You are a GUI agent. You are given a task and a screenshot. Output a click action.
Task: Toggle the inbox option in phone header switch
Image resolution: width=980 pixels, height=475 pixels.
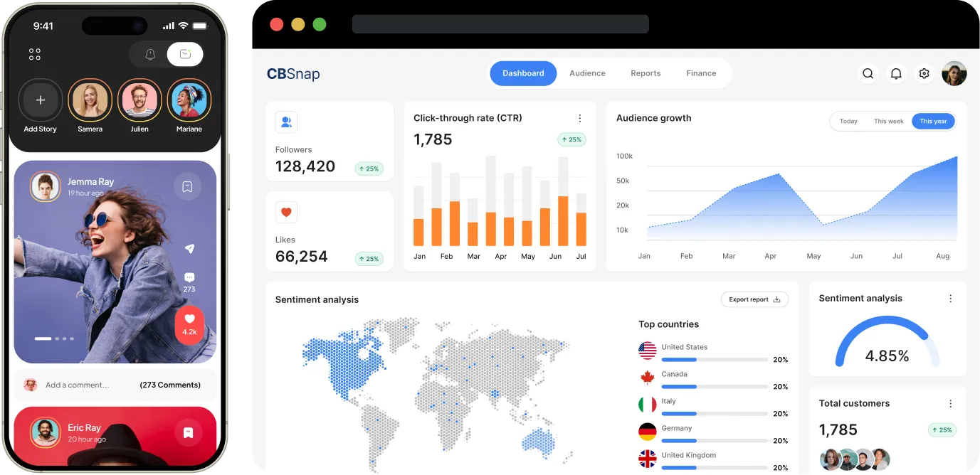click(185, 54)
